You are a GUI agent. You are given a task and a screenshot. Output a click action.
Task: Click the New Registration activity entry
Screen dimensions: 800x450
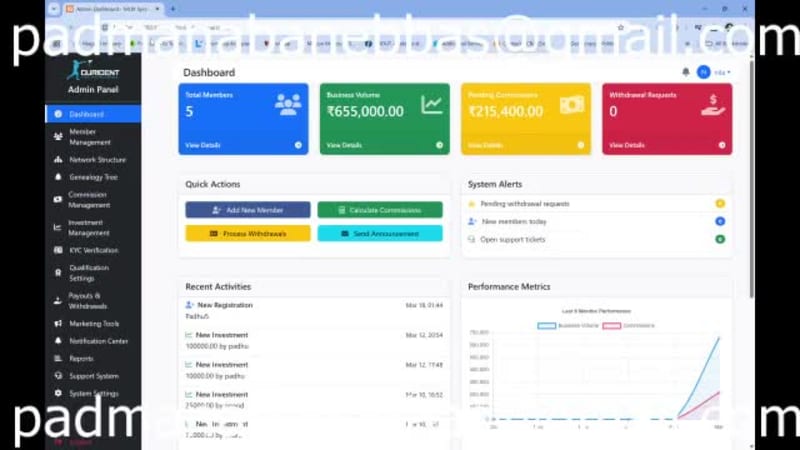pos(314,310)
